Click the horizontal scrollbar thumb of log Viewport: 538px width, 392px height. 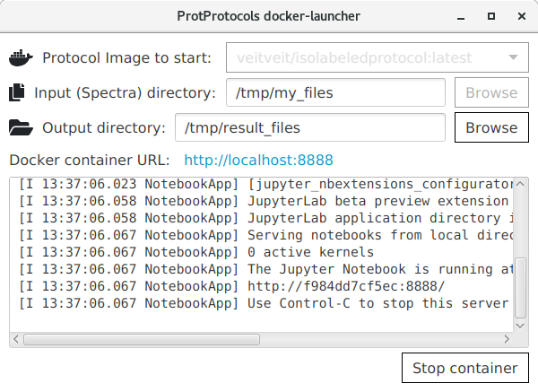pos(142,339)
